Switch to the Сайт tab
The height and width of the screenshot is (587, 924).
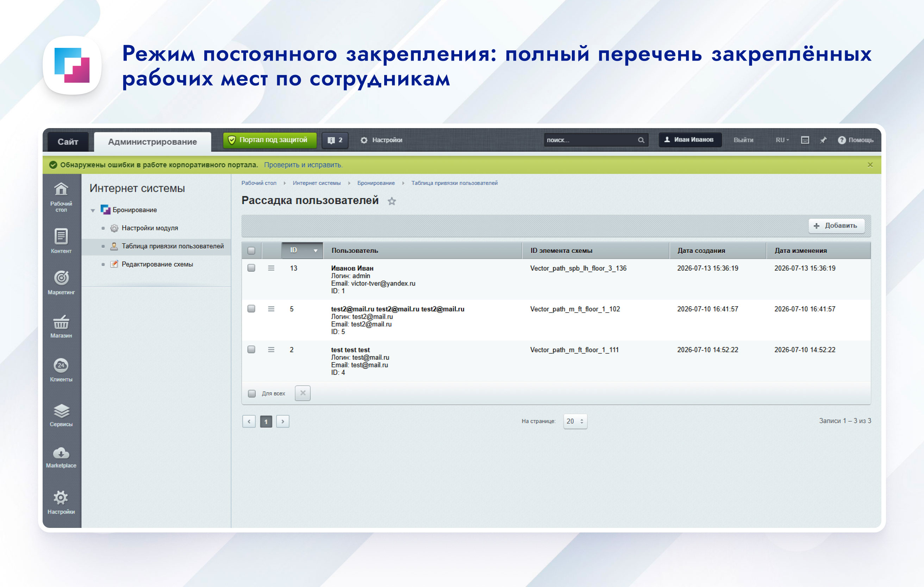(x=68, y=141)
